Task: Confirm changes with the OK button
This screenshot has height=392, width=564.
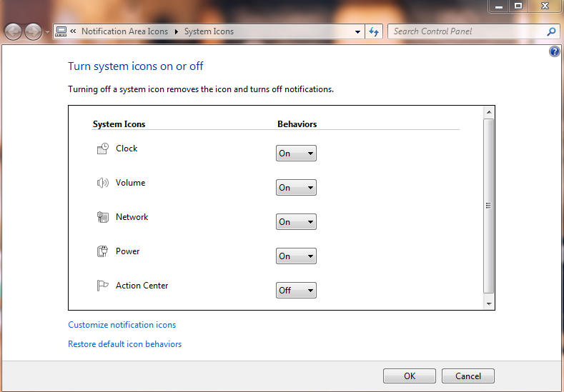Action: (410, 376)
